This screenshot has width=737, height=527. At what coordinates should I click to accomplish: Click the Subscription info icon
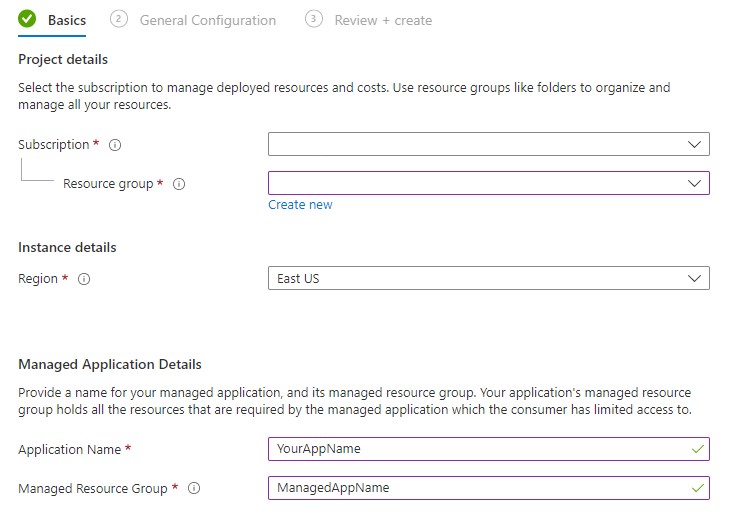point(115,145)
